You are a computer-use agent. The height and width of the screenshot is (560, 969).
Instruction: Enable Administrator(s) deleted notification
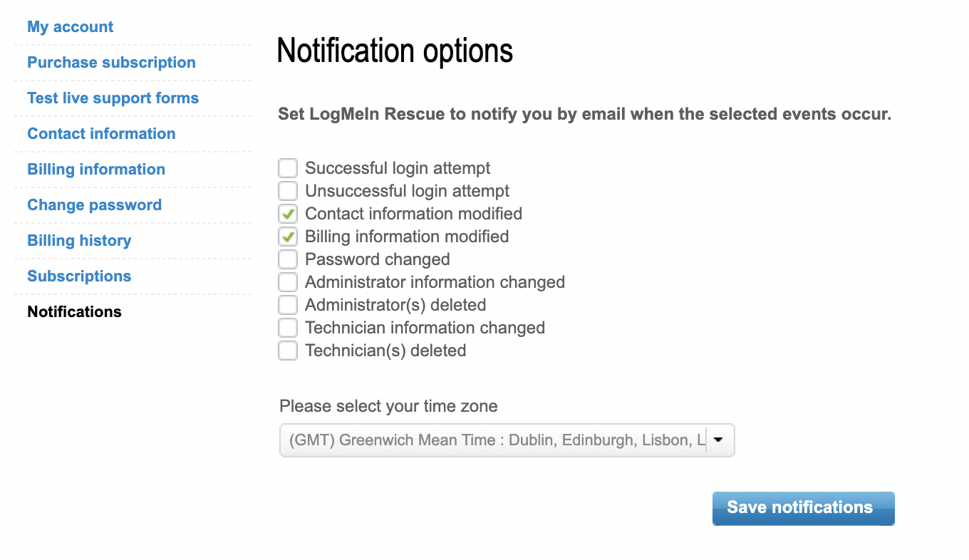(287, 304)
